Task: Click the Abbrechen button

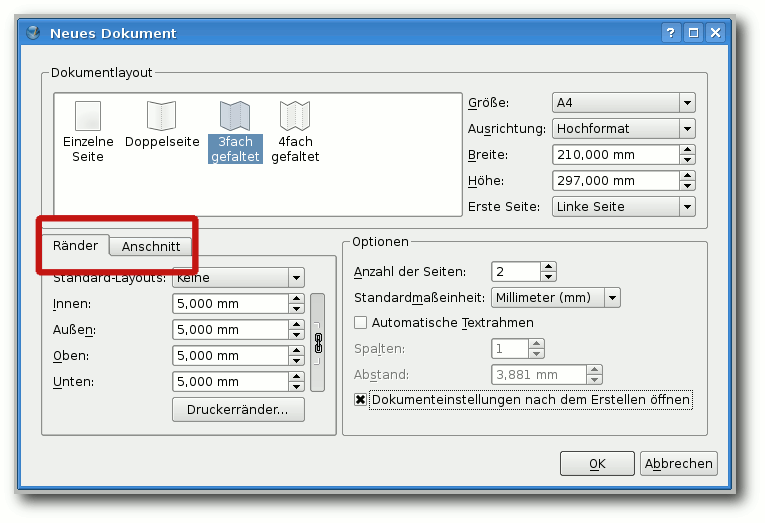Action: point(679,463)
